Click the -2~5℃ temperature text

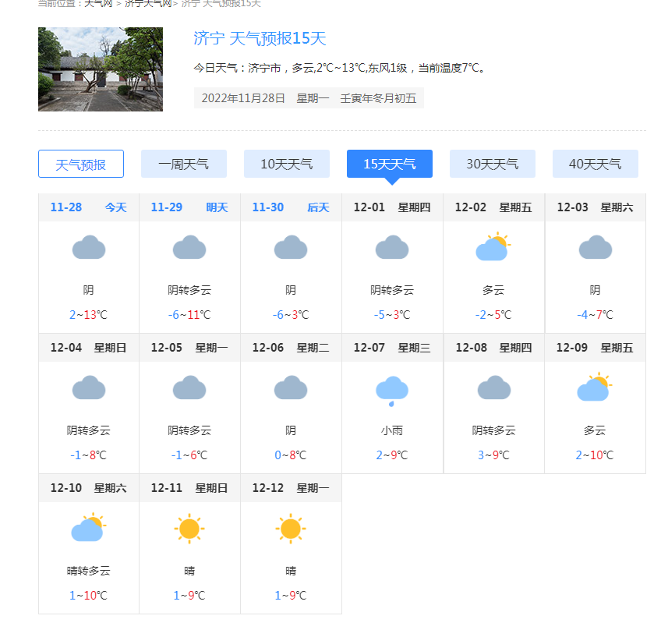(493, 315)
